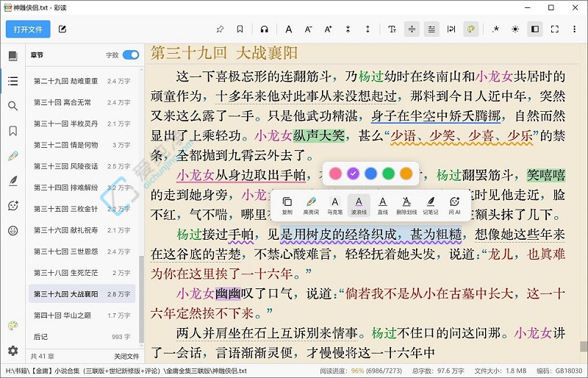Click the smiley face icon in the left sidebar
The height and width of the screenshot is (378, 588).
coord(12,230)
